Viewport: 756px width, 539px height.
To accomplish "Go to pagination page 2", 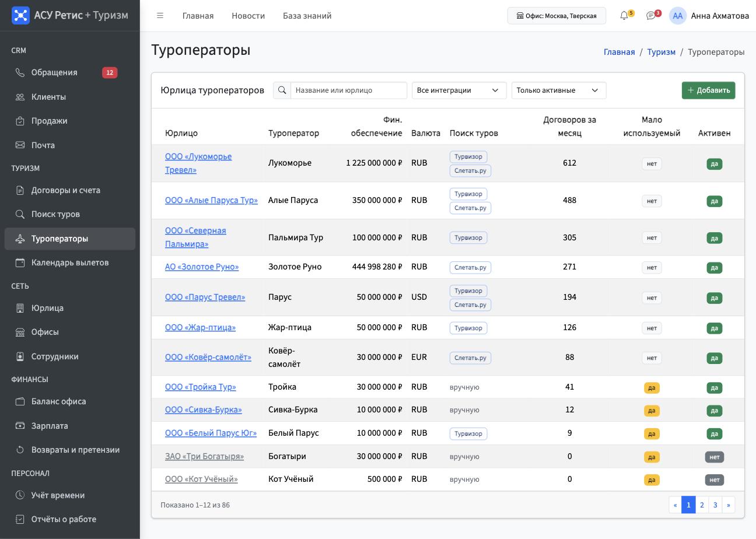I will tap(702, 505).
